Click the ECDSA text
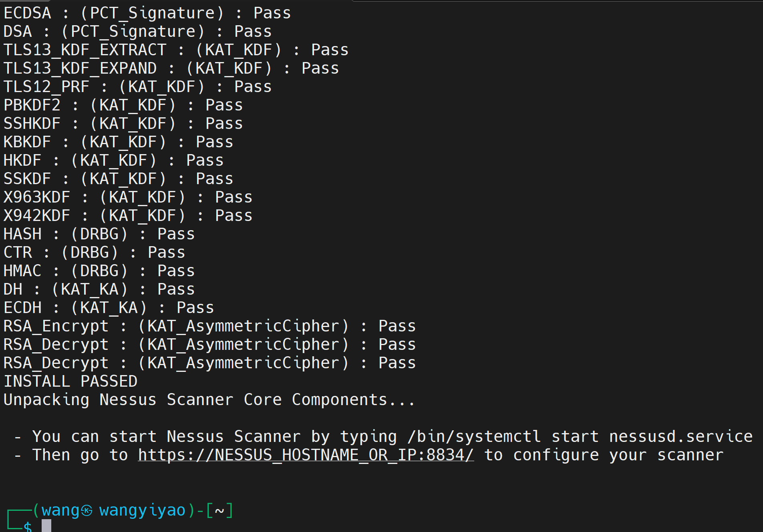The height and width of the screenshot is (532, 763). [x=27, y=13]
